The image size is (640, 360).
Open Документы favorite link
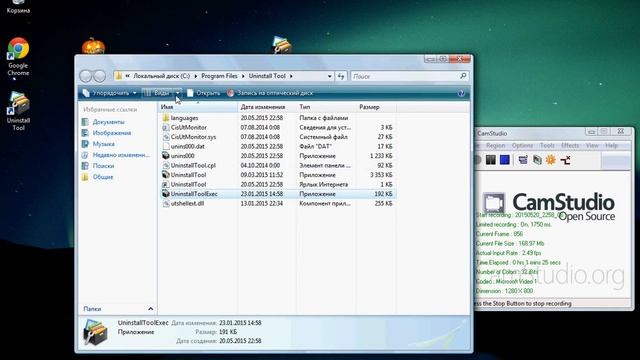click(x=108, y=122)
